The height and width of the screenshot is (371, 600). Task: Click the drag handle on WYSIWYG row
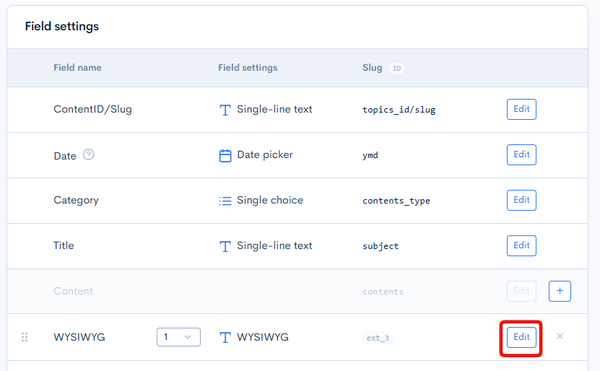[24, 337]
